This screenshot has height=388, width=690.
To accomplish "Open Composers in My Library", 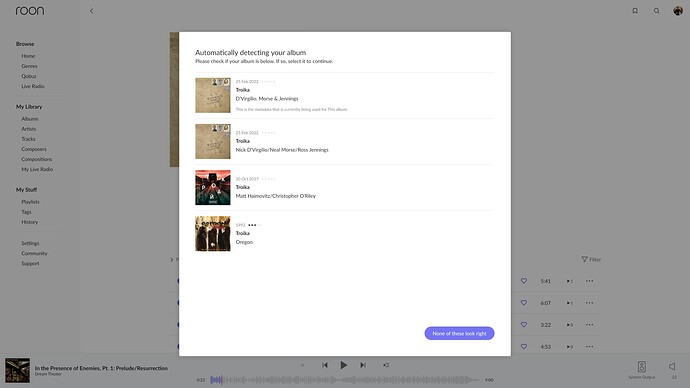I will [34, 149].
